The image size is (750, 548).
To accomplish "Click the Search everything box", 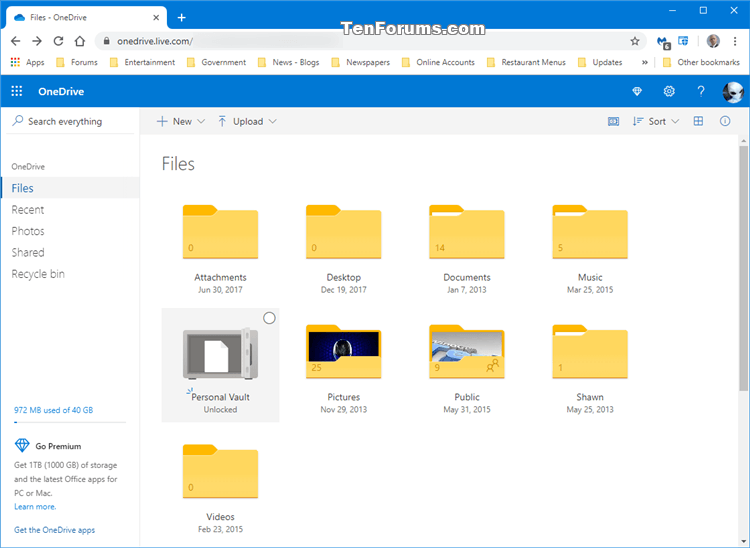I will (70, 121).
